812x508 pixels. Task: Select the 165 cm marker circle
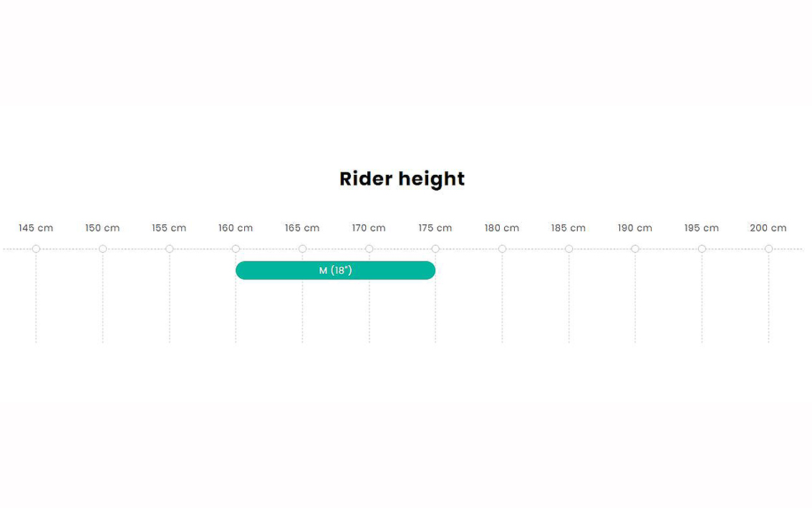(302, 249)
